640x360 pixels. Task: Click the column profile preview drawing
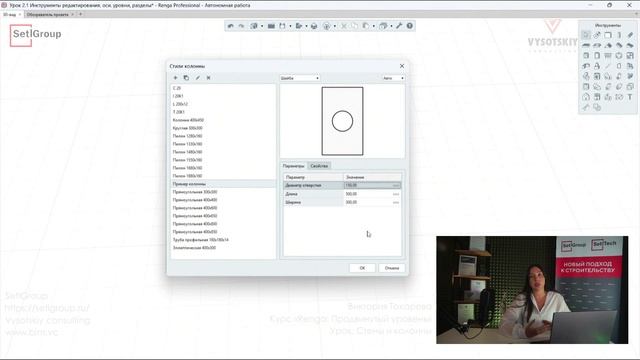click(342, 121)
